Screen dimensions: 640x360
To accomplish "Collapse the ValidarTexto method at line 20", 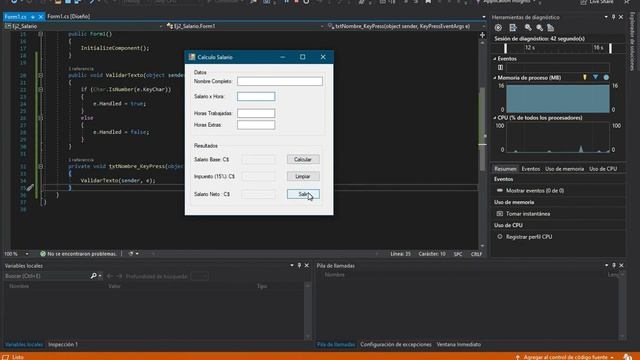I will (40, 75).
